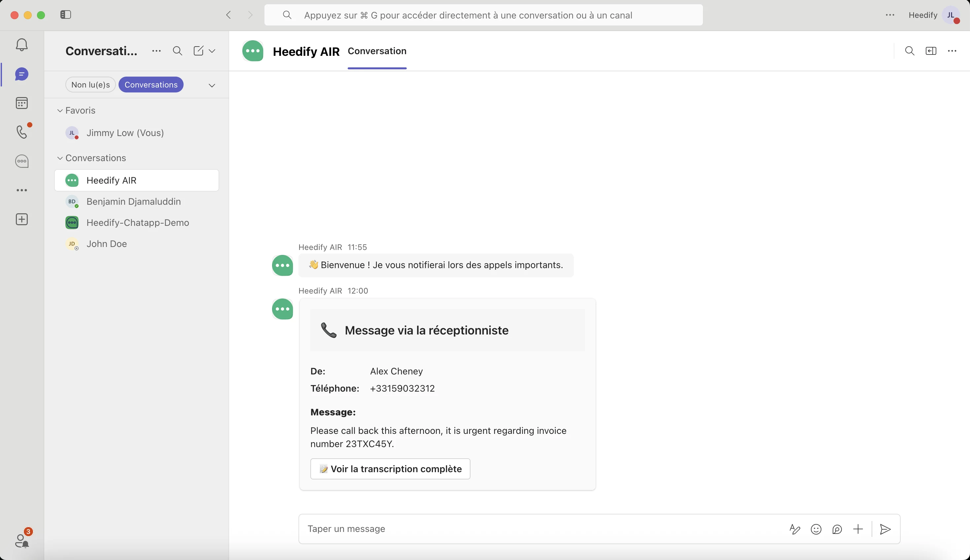Expand the filter chevron beside Conversations pill

pos(212,85)
